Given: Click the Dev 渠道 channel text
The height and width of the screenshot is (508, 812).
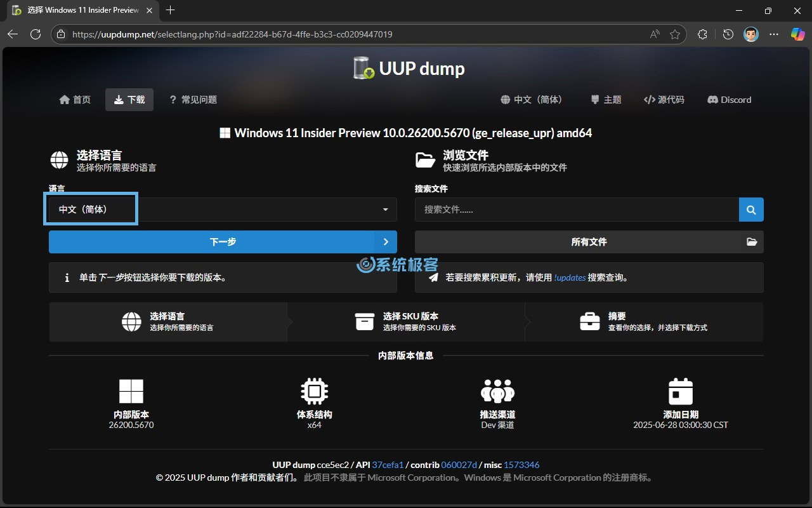Looking at the screenshot, I should [497, 425].
